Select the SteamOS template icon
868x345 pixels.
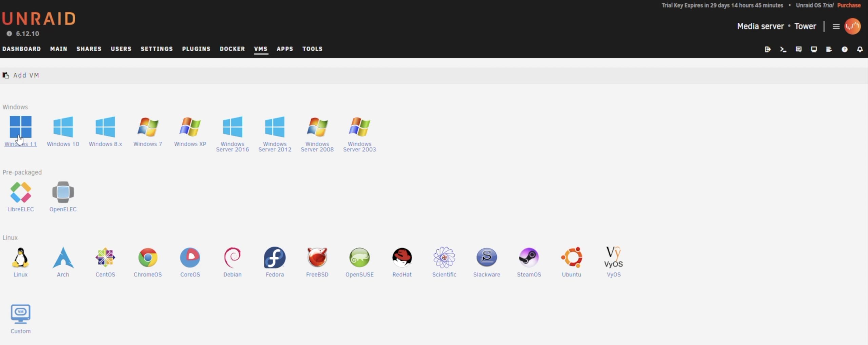point(529,257)
